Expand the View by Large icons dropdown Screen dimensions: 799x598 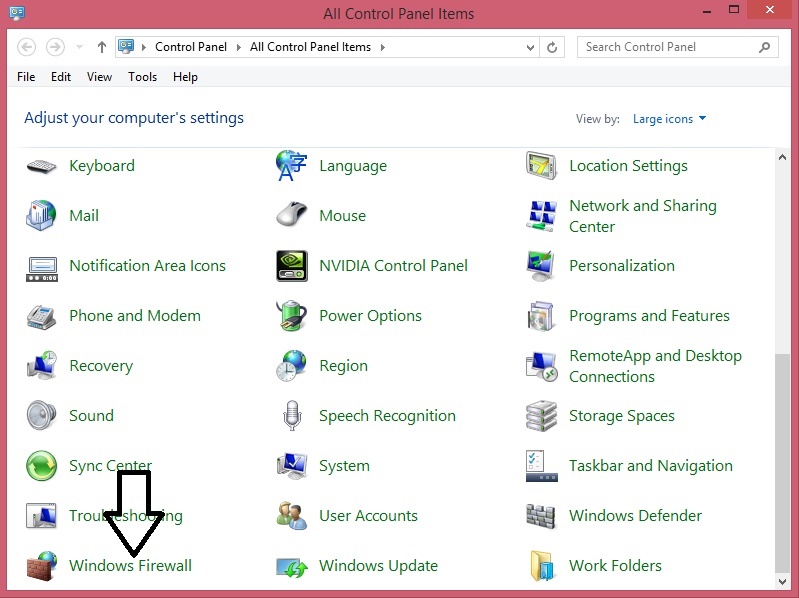click(x=669, y=119)
